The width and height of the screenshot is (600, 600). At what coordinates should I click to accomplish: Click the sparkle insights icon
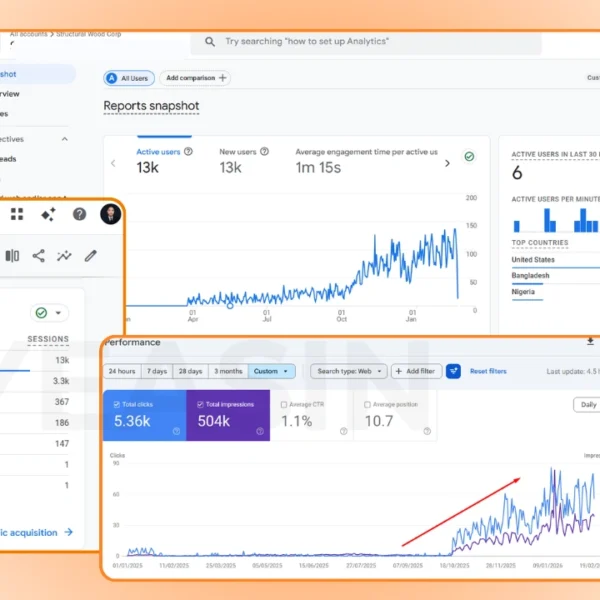pos(47,214)
